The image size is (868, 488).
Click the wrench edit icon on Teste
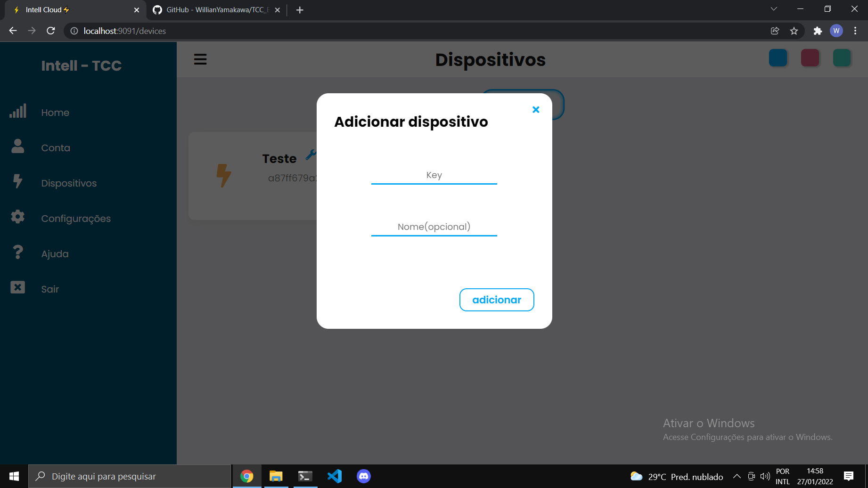311,155
